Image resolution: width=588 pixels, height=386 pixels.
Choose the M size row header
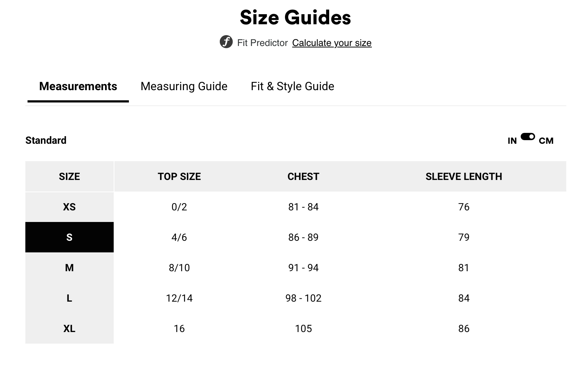tap(70, 268)
